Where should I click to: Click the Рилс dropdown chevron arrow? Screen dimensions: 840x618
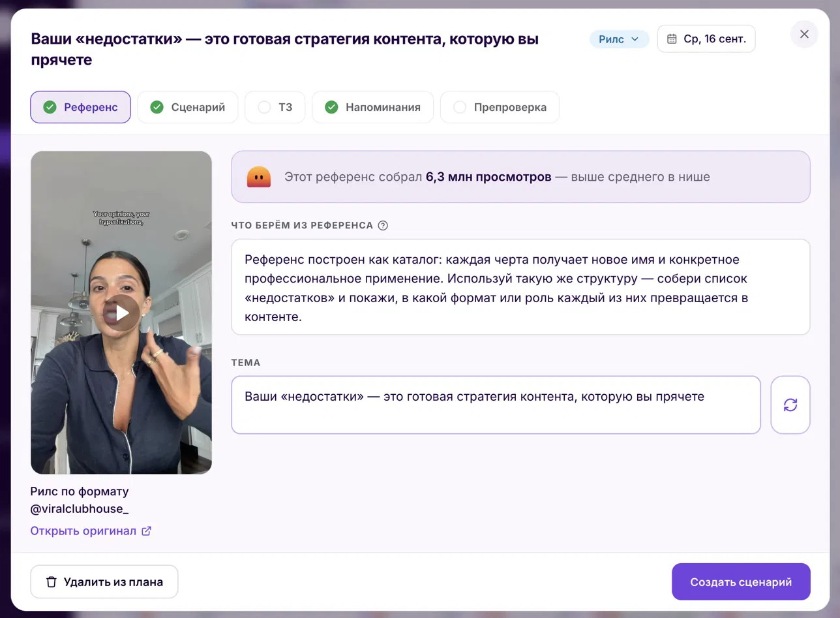pyautogui.click(x=635, y=39)
